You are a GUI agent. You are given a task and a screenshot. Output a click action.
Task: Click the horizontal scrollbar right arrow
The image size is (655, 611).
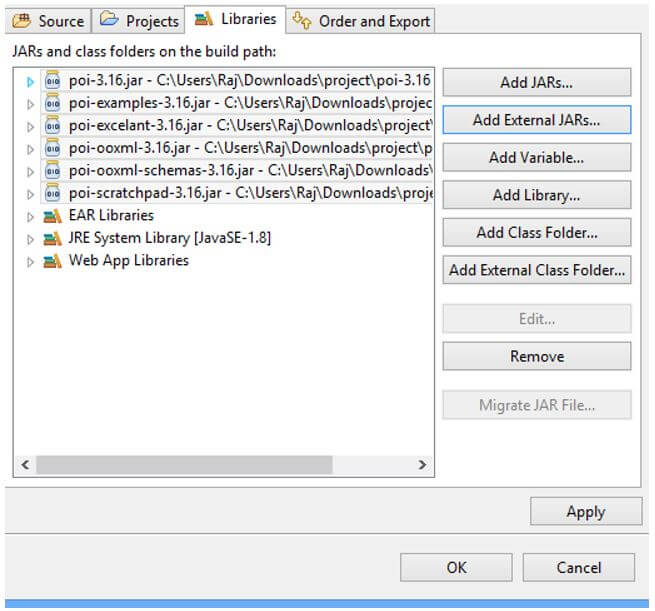tap(422, 464)
